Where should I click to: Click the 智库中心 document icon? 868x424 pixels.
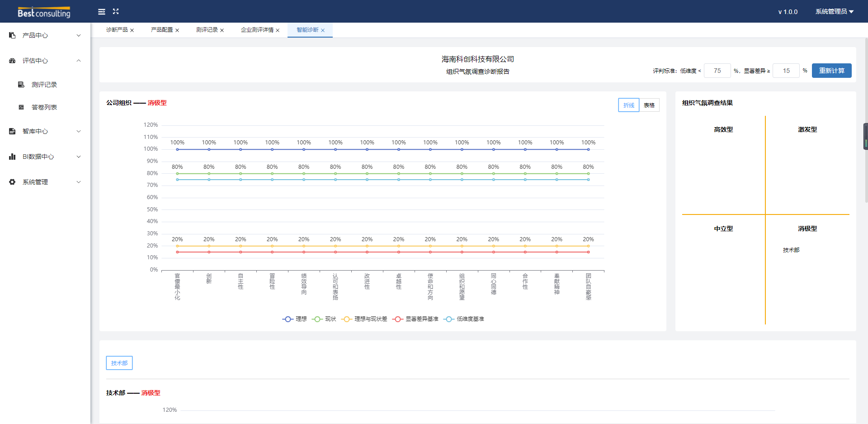(12, 131)
